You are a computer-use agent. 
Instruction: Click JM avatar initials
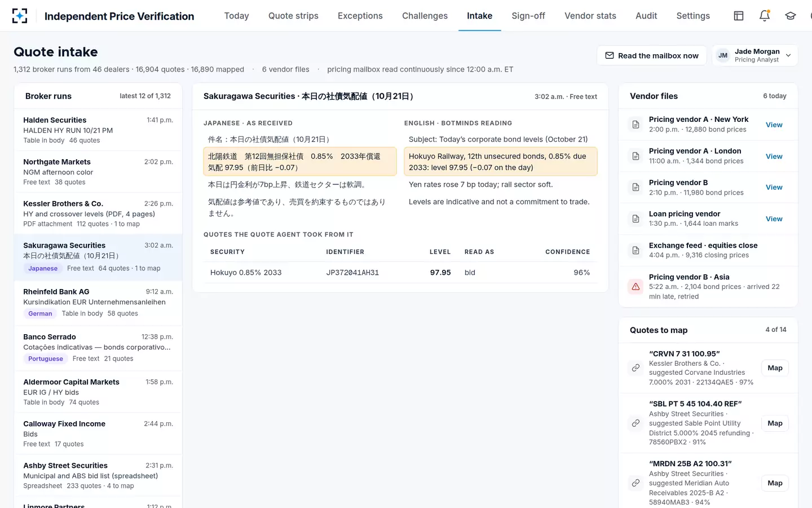[723, 55]
